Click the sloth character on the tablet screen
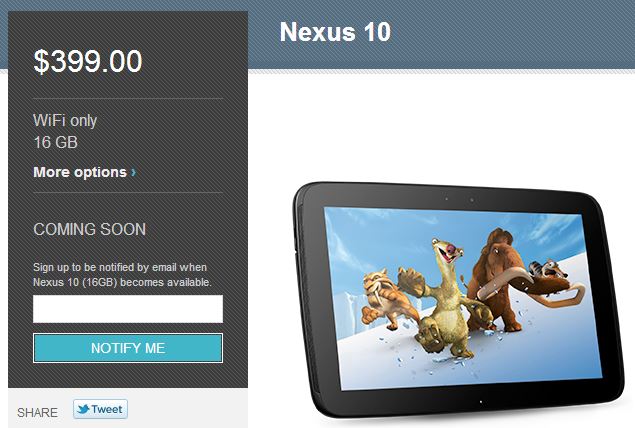 pos(441,300)
